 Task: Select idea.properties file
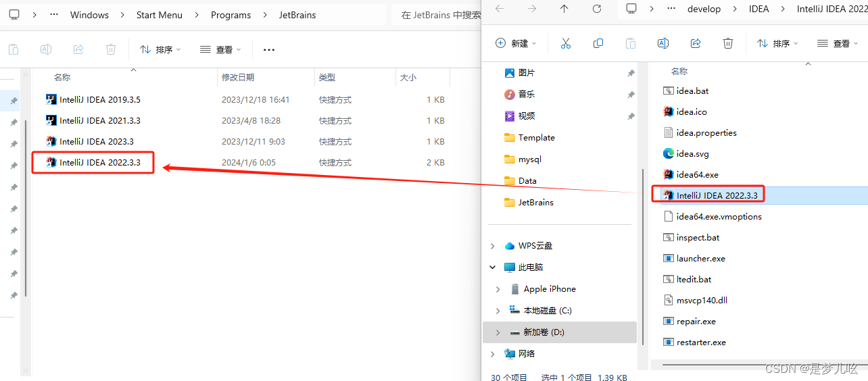point(700,132)
